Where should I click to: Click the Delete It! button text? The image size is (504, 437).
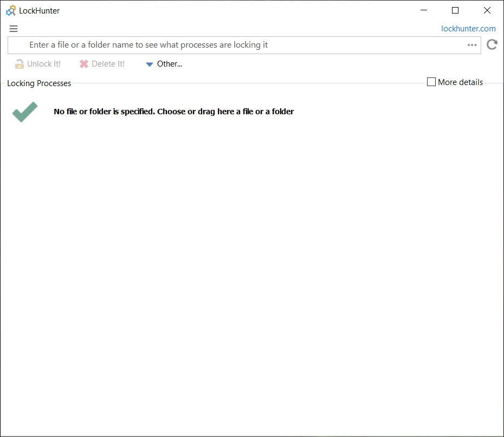click(108, 64)
